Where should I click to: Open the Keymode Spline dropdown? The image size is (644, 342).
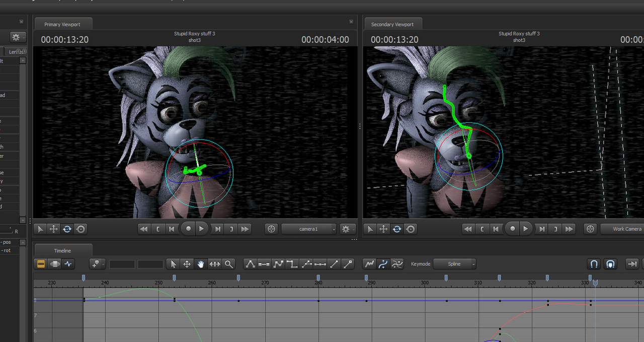click(454, 264)
